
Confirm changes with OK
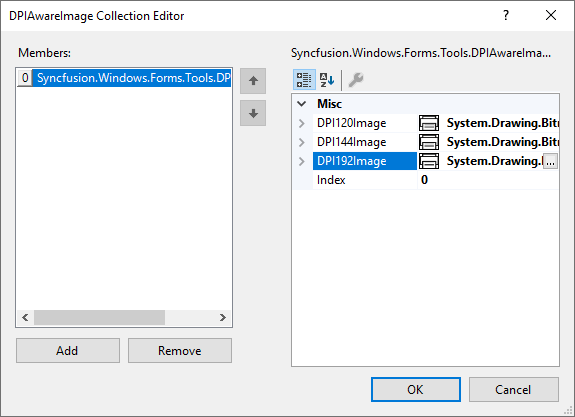(x=415, y=389)
